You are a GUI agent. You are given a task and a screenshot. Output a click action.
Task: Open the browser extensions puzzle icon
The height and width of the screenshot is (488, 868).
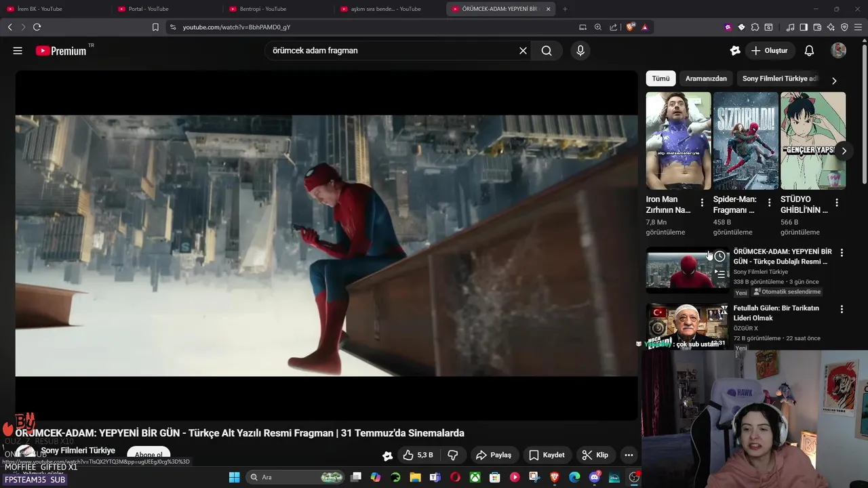pyautogui.click(x=755, y=27)
